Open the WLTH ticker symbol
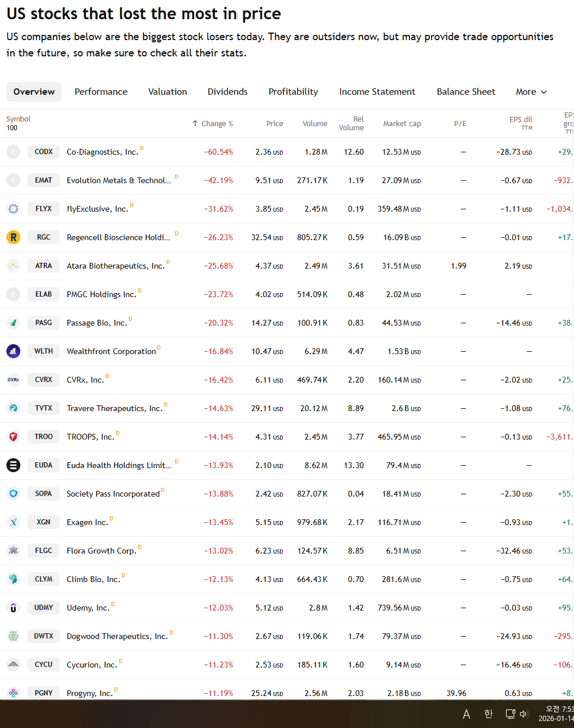 point(44,351)
